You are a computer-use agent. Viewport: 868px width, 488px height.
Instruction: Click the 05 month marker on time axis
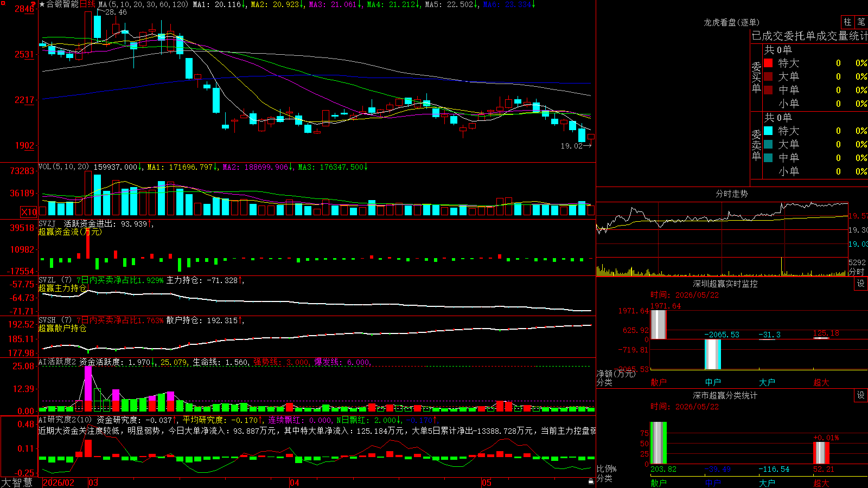point(487,483)
